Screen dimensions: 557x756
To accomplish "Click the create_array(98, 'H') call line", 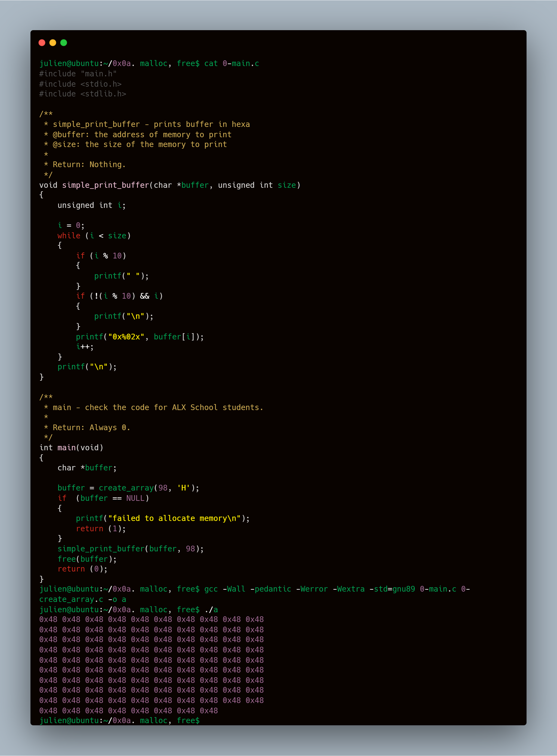I will click(128, 488).
